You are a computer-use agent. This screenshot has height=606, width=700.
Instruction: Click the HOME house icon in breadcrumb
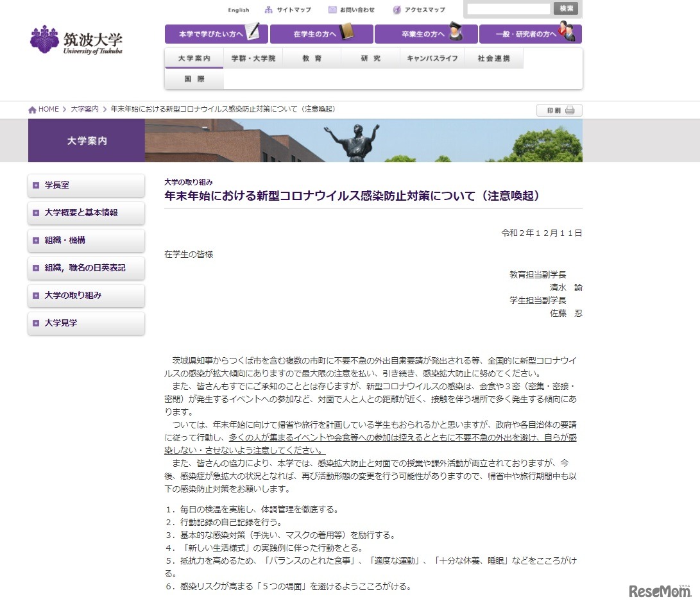[32, 110]
